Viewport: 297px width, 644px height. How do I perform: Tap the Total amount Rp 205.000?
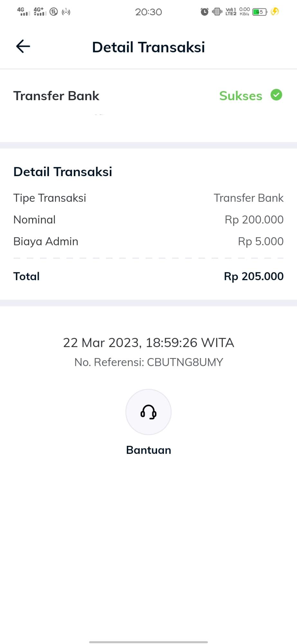pyautogui.click(x=254, y=276)
